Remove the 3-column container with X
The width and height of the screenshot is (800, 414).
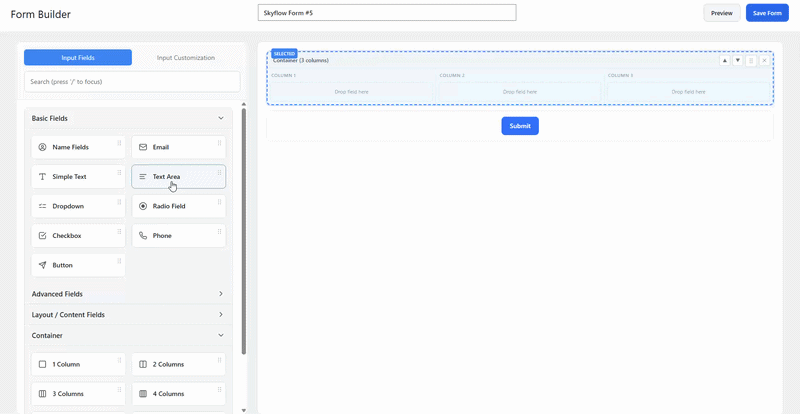(x=764, y=61)
